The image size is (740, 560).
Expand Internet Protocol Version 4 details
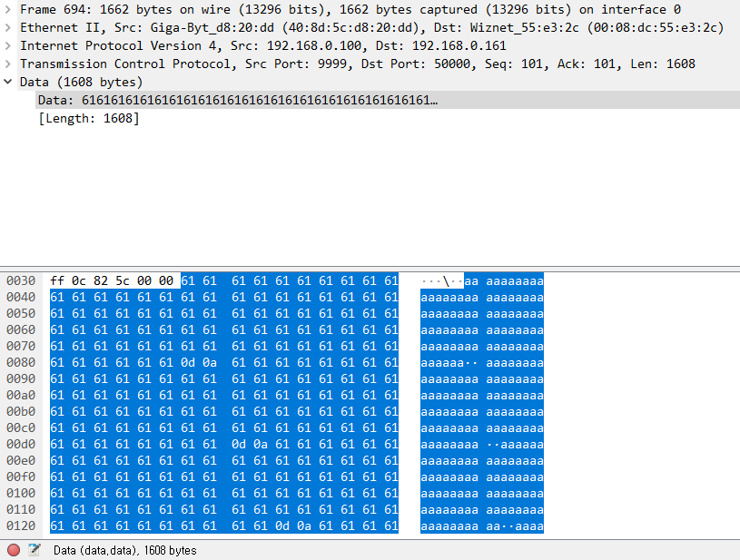pos(7,45)
